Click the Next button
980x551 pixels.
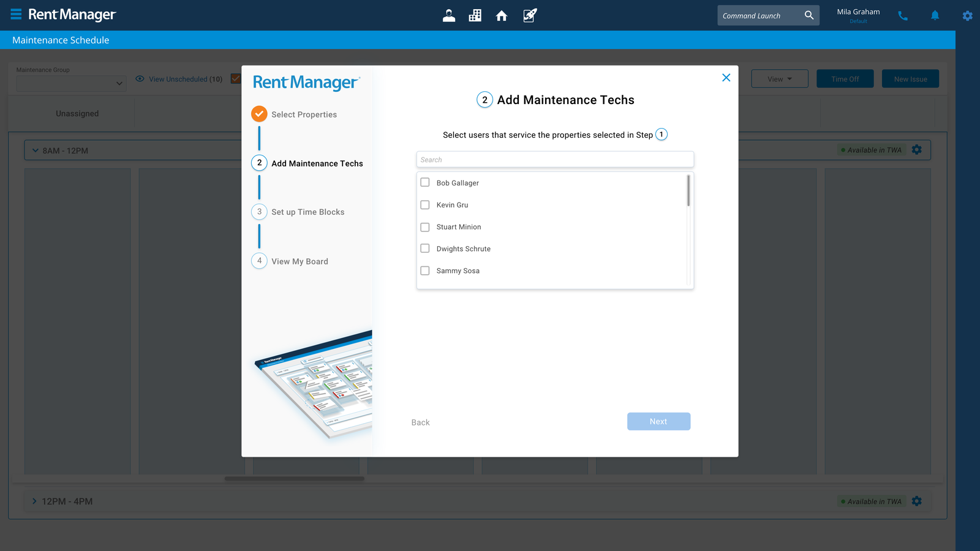tap(658, 421)
